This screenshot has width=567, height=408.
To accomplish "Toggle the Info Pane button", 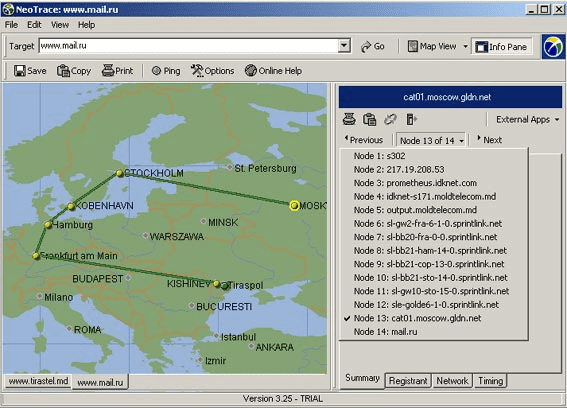I will (502, 47).
